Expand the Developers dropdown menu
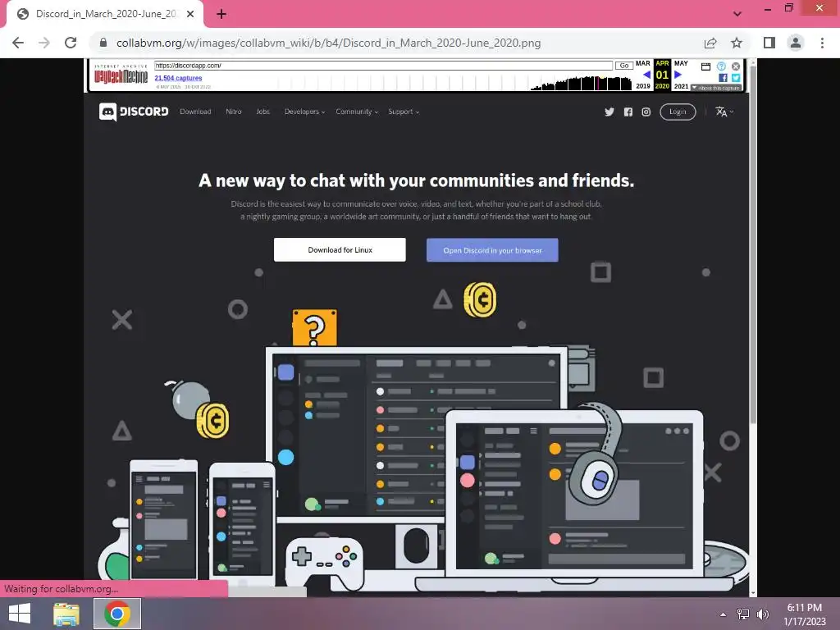840x630 pixels. (x=304, y=112)
